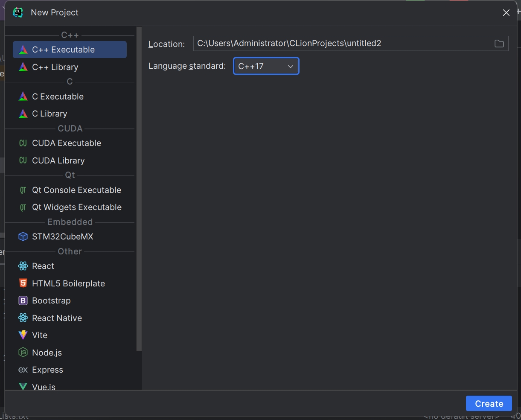Select "STM32CubeMX" project type
The image size is (521, 420).
(x=70, y=236)
